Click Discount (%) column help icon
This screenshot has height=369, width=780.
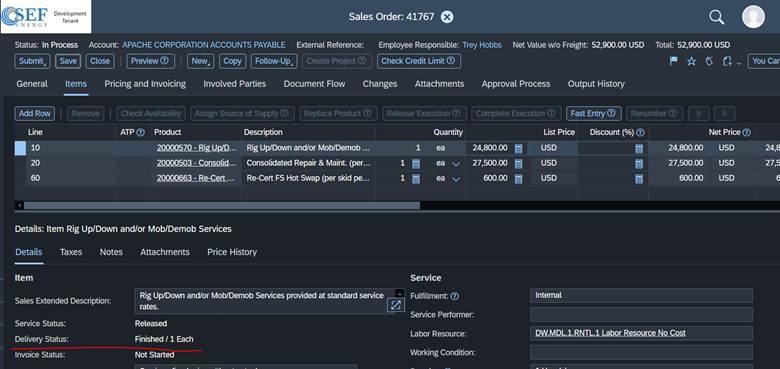[x=640, y=132]
